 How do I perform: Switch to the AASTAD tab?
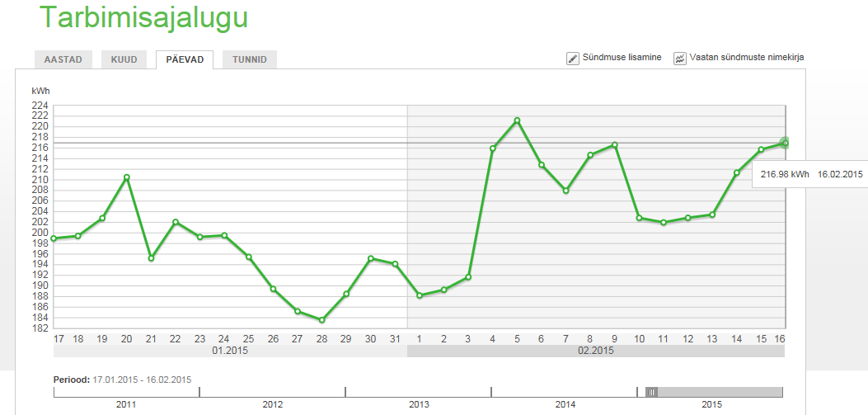(63, 60)
